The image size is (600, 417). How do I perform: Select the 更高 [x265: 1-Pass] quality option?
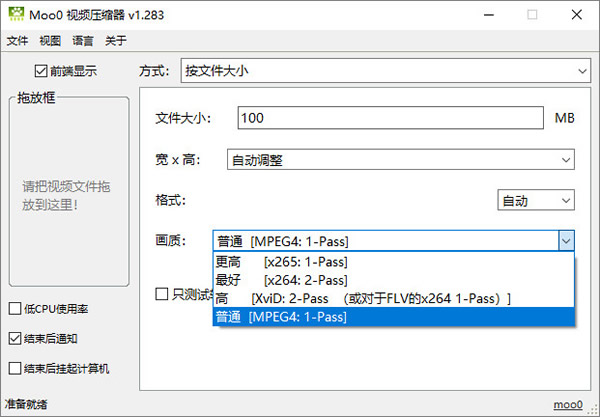394,262
